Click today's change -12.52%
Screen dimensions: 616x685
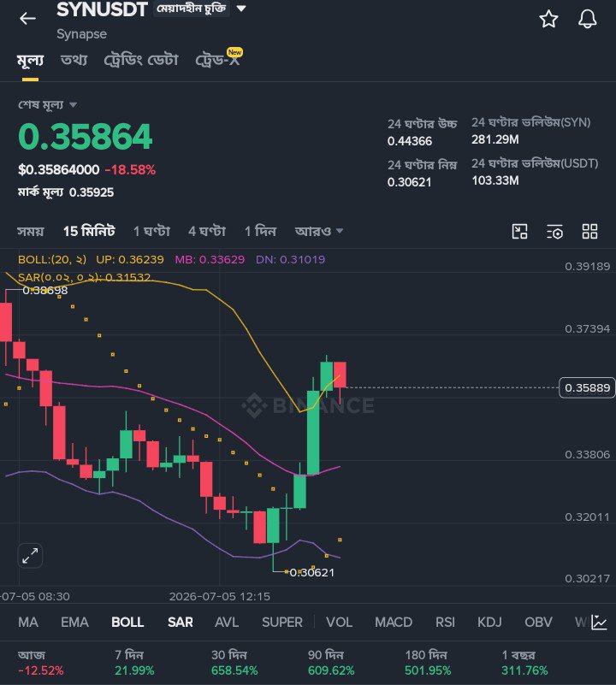41,670
